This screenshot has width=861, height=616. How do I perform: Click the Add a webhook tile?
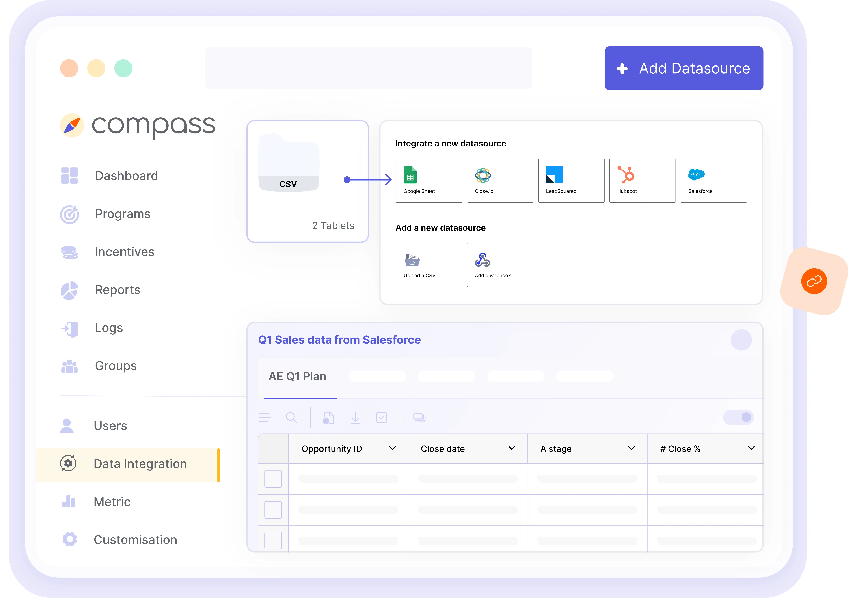click(x=500, y=265)
